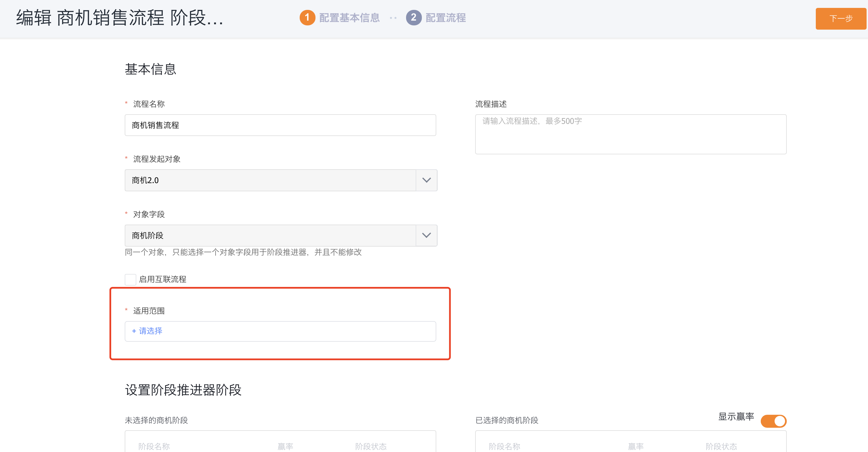The height and width of the screenshot is (452, 868).
Task: Click the 适用范围 selection box
Action: point(280,332)
